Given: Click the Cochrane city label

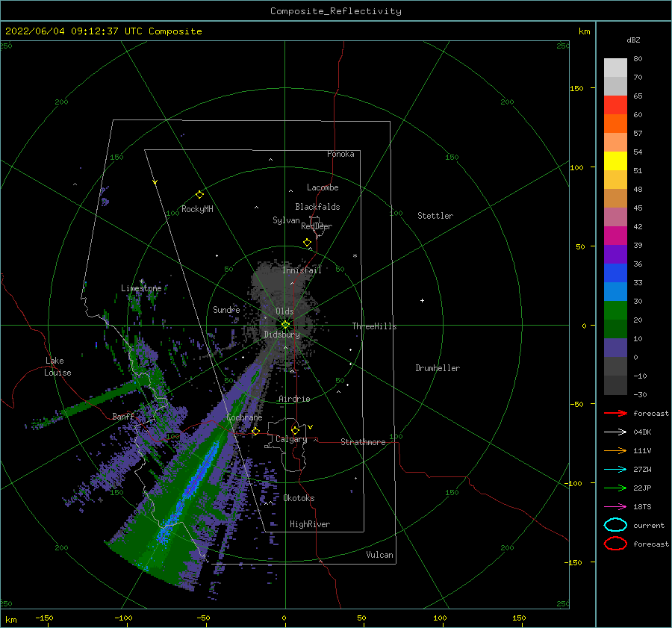Looking at the screenshot, I should [244, 417].
